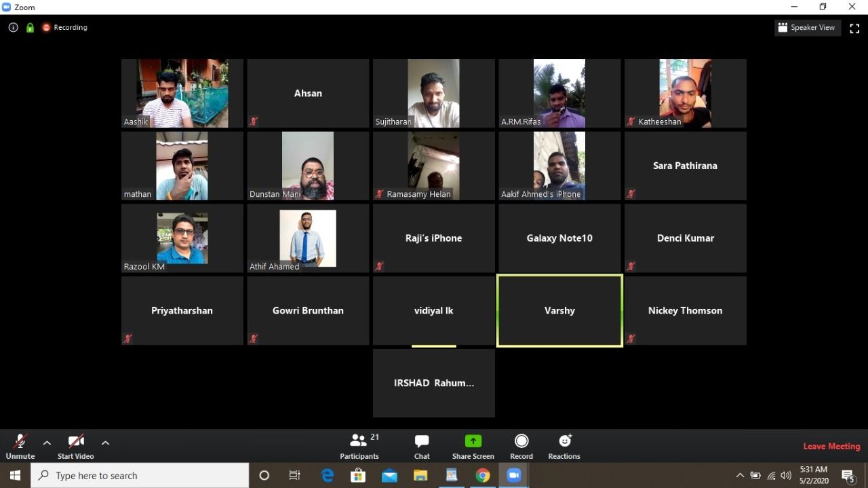This screenshot has width=868, height=488.
Task: Click the A.RM.Rifas name label
Action: pyautogui.click(x=521, y=122)
